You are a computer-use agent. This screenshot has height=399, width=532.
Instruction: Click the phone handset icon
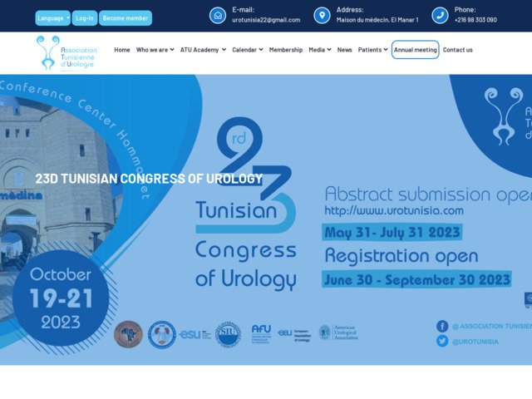pyautogui.click(x=440, y=16)
